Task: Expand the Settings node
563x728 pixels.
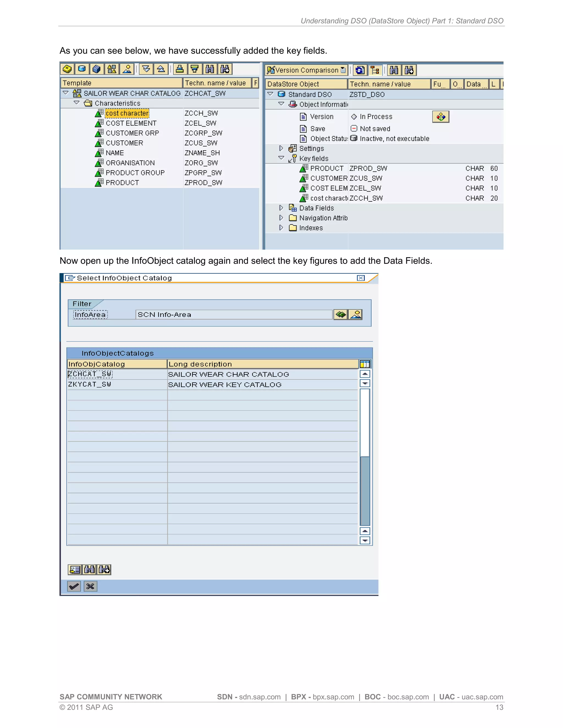Action: coord(281,148)
